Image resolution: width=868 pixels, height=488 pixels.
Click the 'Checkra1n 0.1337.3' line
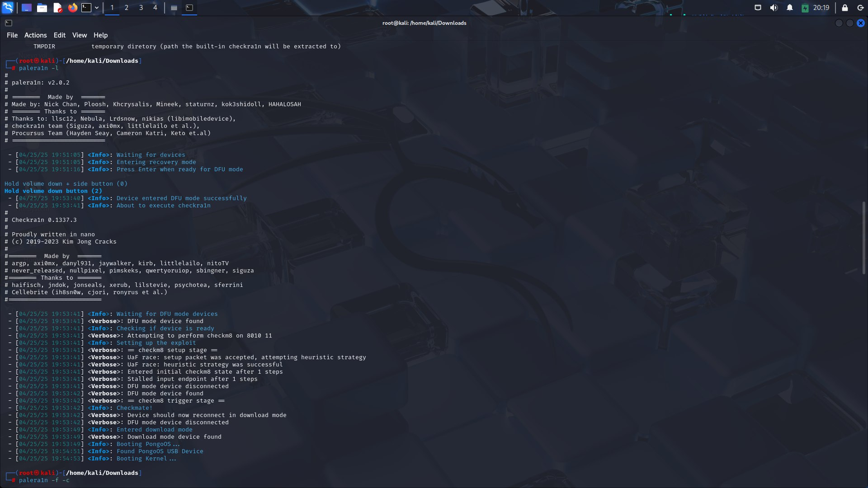click(44, 220)
